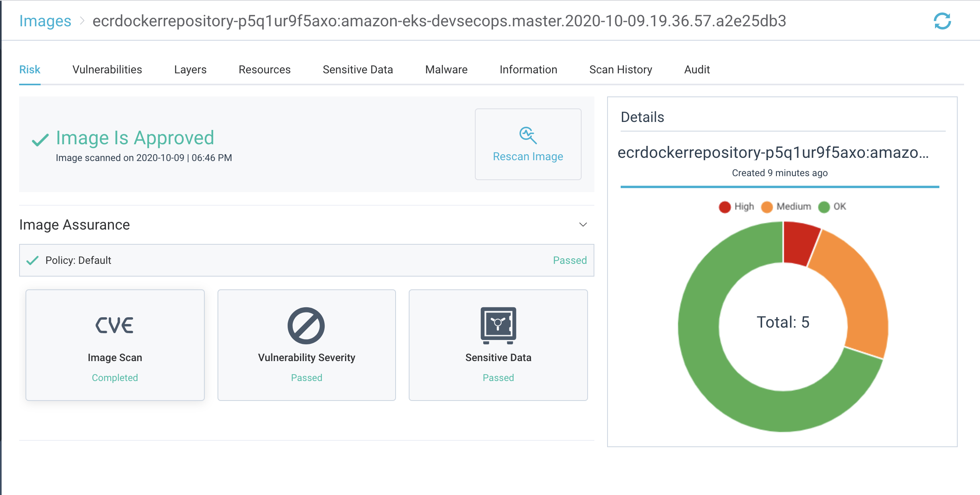Select the Sensitive Data tab
Screen dimensions: 980x495
358,70
